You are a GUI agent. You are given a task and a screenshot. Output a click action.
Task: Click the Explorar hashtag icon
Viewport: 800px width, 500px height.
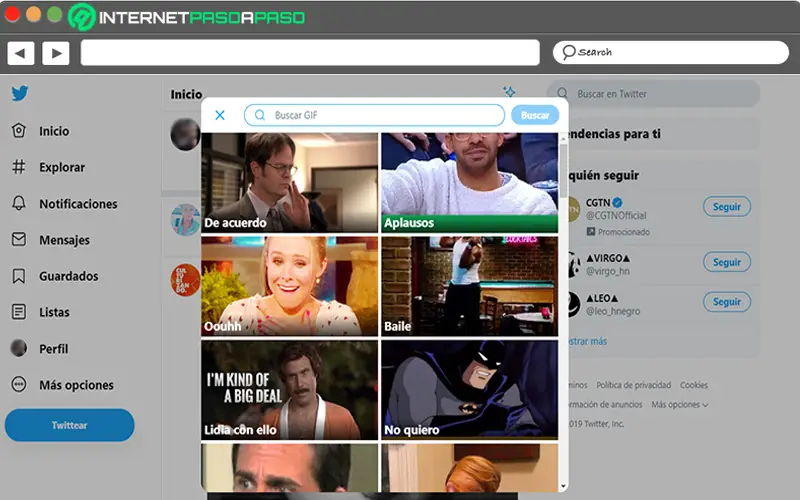pyautogui.click(x=19, y=167)
